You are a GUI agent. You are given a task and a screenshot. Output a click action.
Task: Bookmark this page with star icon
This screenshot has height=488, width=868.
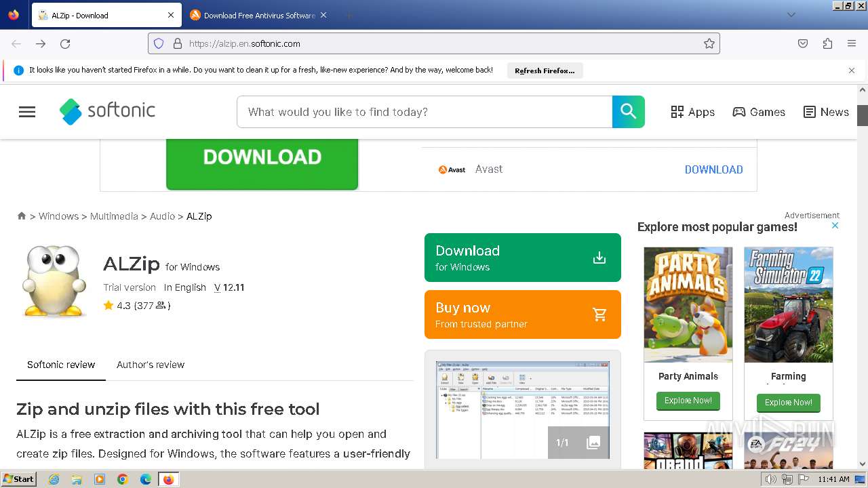(709, 43)
